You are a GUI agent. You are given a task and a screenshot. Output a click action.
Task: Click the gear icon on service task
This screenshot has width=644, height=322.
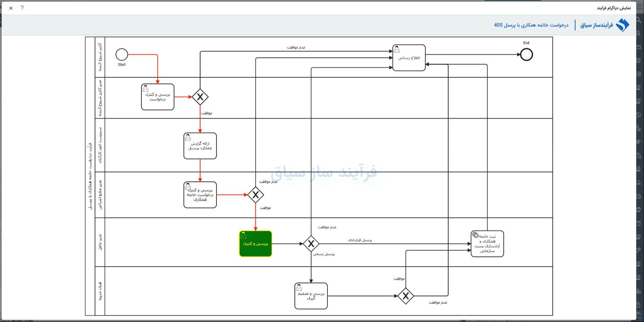(x=475, y=235)
